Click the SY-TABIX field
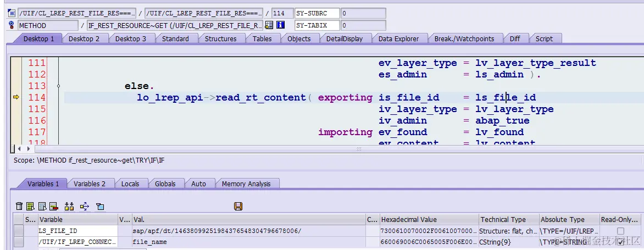The width and height of the screenshot is (644, 250). pyautogui.click(x=317, y=25)
